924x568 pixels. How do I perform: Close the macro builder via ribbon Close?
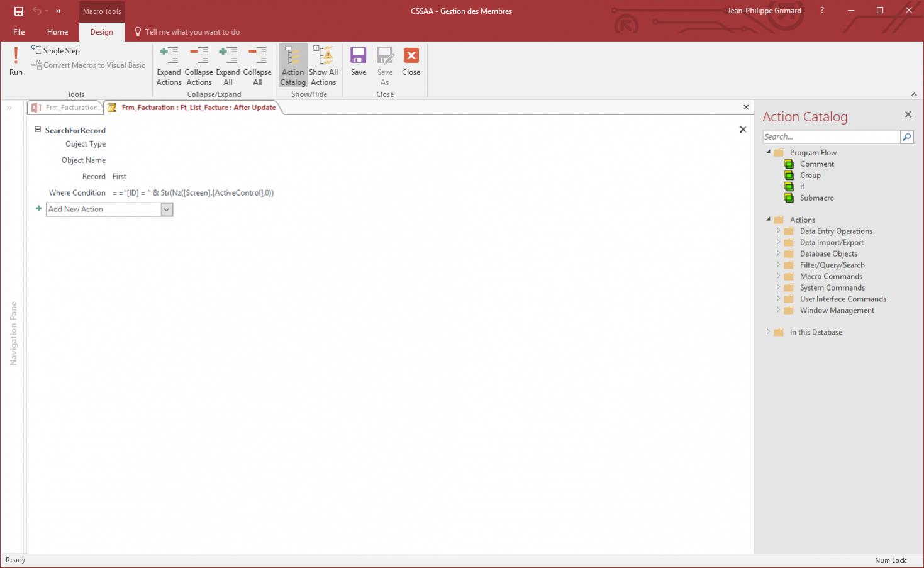click(411, 62)
